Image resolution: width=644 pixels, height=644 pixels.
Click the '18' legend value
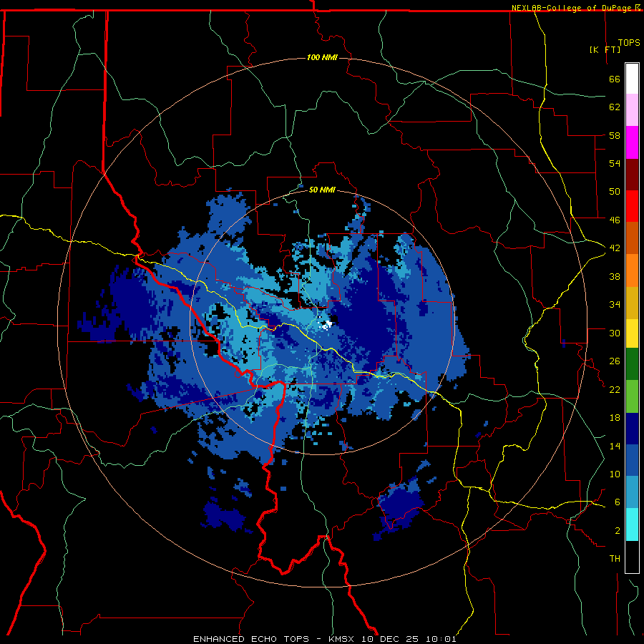tap(615, 418)
